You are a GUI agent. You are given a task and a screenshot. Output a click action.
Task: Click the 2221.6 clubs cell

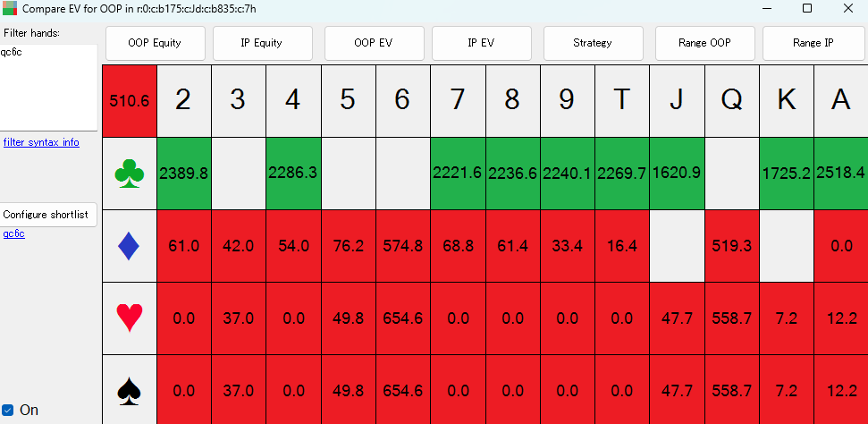pyautogui.click(x=459, y=174)
